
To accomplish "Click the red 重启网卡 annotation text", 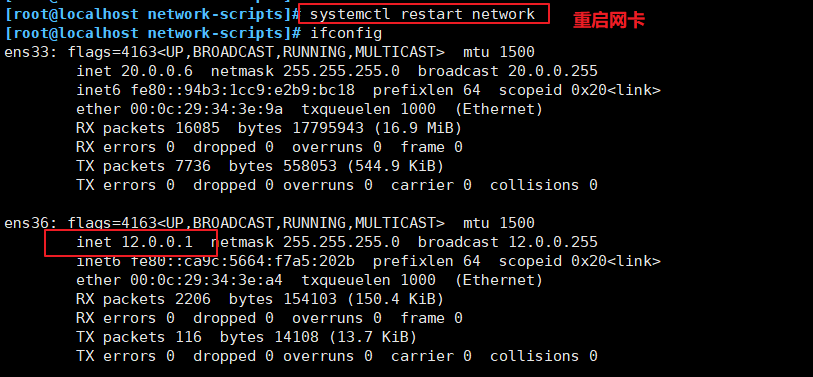I will tap(609, 20).
